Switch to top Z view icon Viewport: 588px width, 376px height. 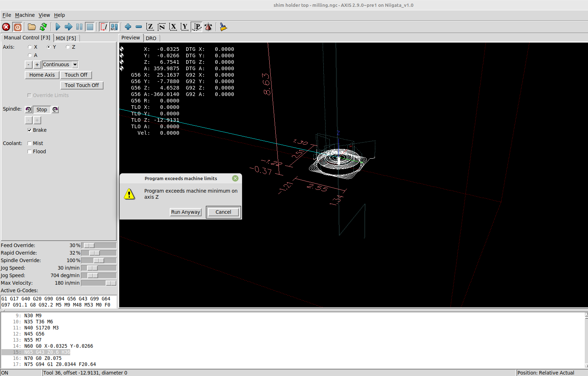point(150,27)
